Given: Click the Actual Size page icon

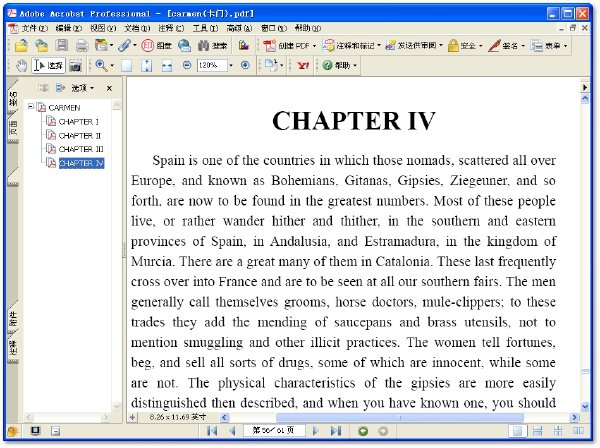Looking at the screenshot, I should (126, 66).
